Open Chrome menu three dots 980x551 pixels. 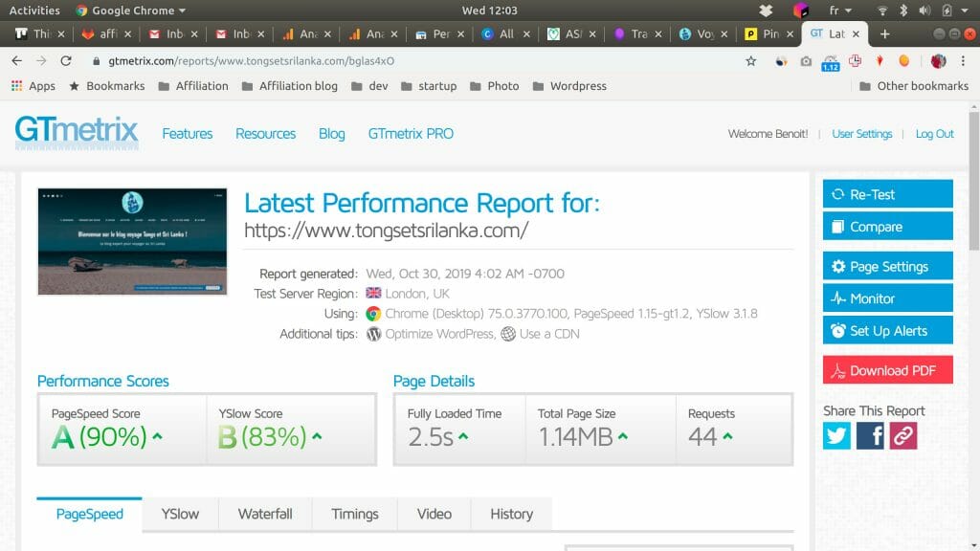[963, 61]
